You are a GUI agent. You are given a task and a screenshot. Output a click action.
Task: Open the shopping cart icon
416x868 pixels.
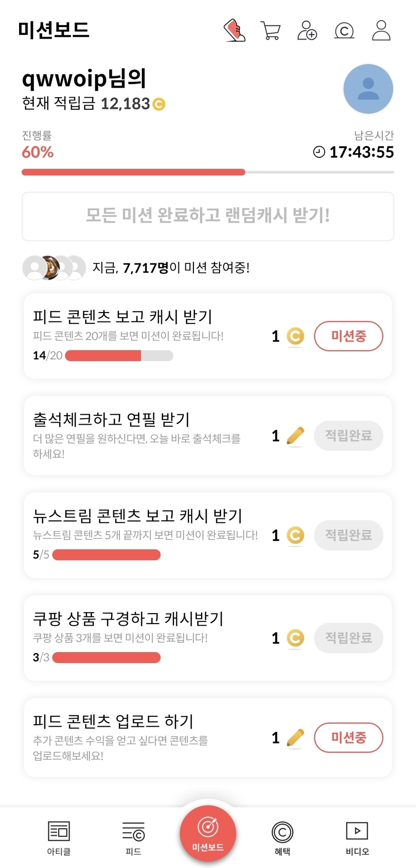[271, 31]
